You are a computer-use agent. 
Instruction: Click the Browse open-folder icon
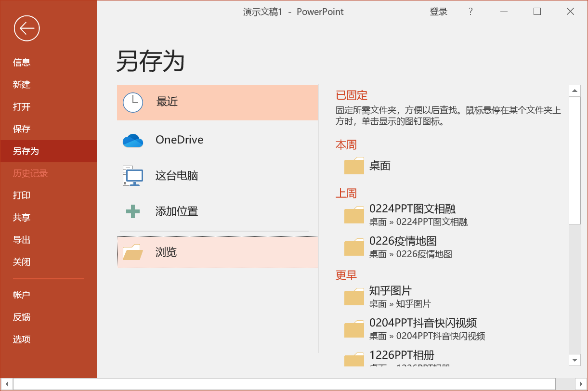click(x=132, y=252)
